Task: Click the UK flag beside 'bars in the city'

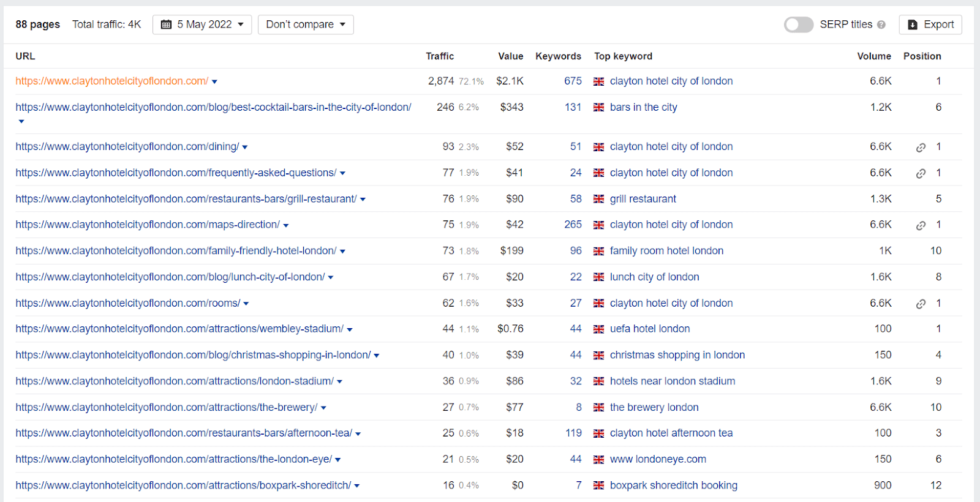Action: [x=599, y=108]
